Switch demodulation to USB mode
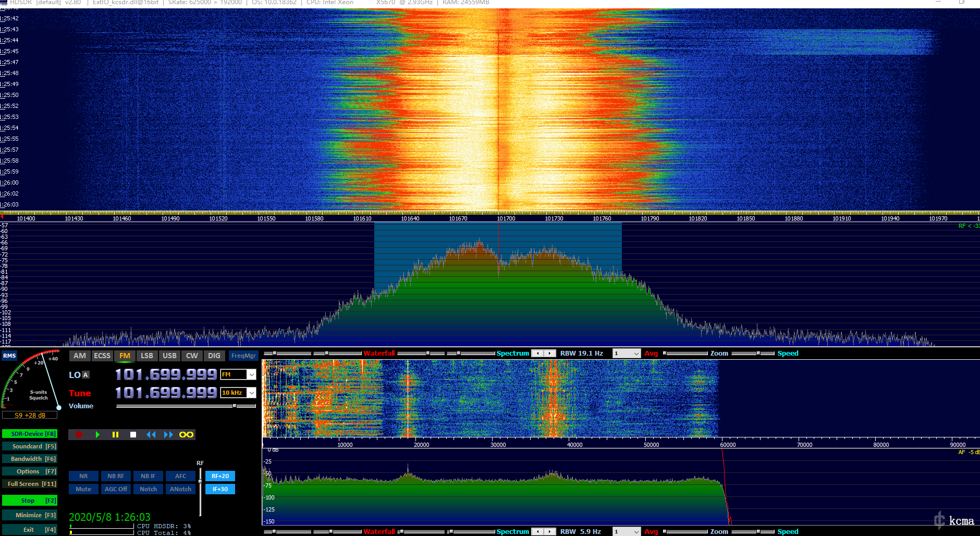 169,356
